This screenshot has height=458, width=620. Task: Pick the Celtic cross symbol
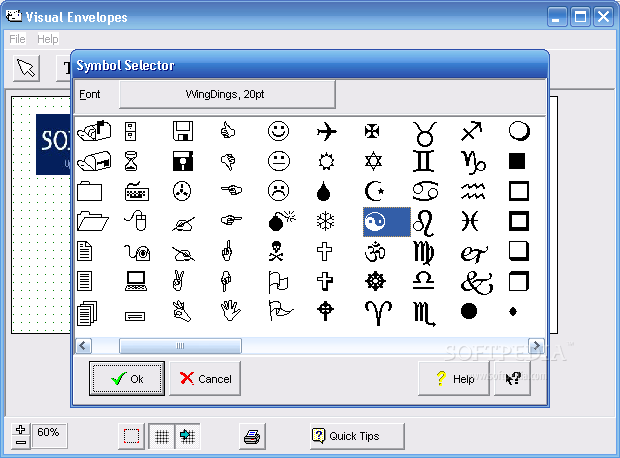point(325,311)
